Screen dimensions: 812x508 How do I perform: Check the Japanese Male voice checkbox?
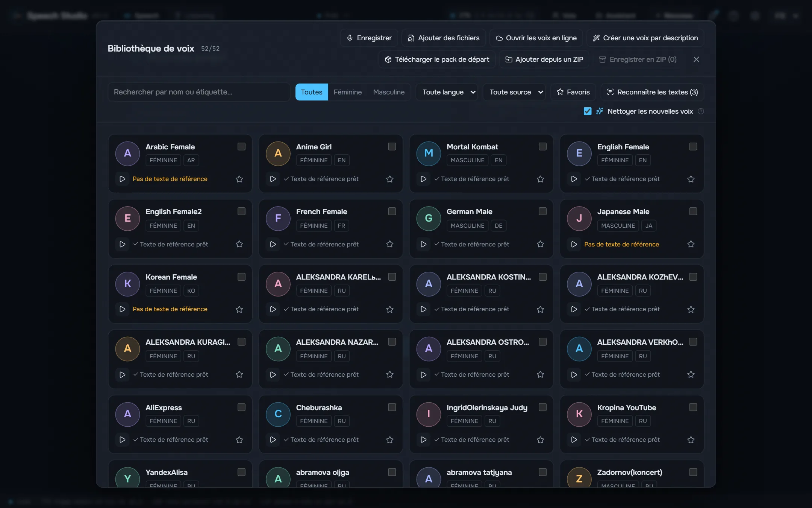coord(693,211)
